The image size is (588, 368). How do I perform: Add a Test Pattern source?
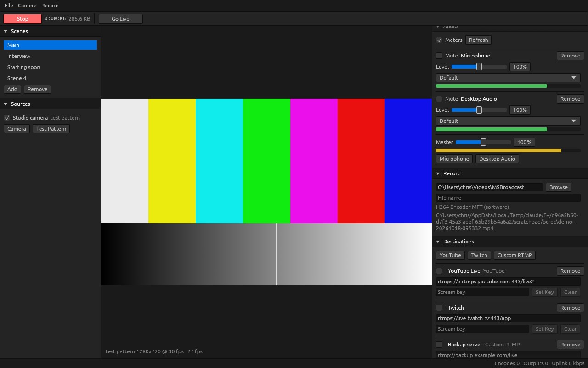[x=51, y=129]
